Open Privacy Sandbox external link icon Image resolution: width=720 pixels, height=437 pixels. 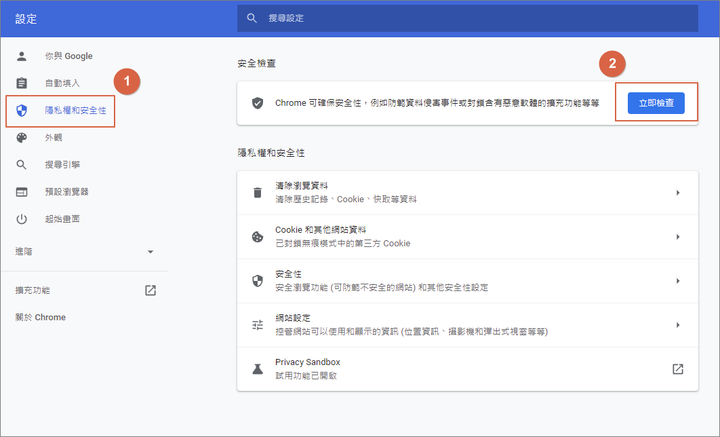point(677,368)
